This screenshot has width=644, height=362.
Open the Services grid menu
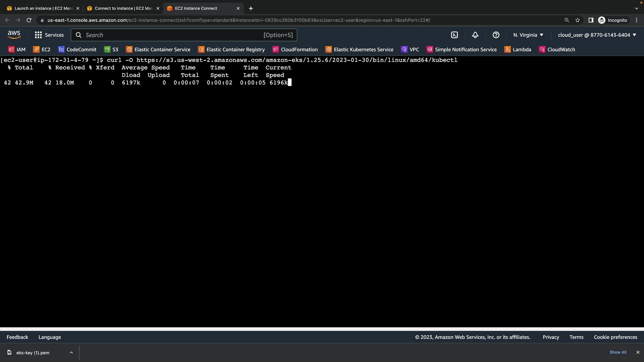pyautogui.click(x=49, y=35)
